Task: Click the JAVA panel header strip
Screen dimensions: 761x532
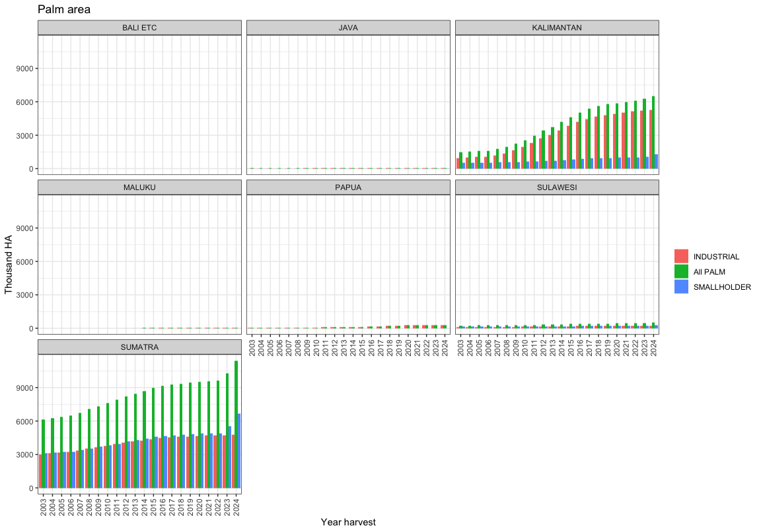Action: [348, 27]
